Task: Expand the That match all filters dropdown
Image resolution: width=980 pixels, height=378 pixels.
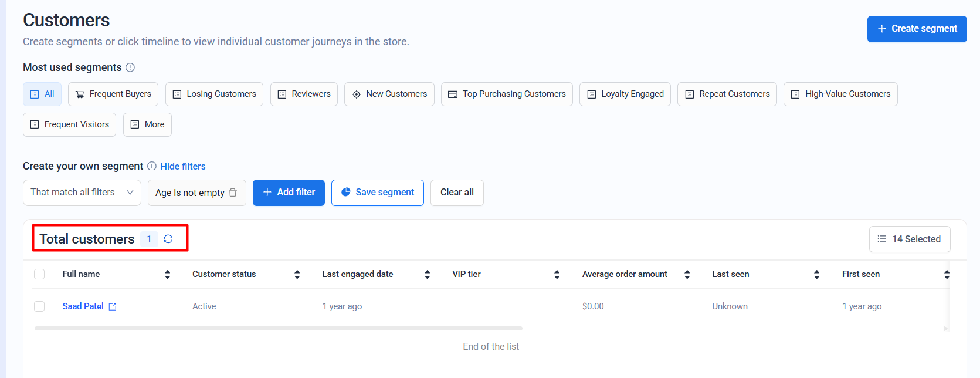Action: (x=82, y=193)
